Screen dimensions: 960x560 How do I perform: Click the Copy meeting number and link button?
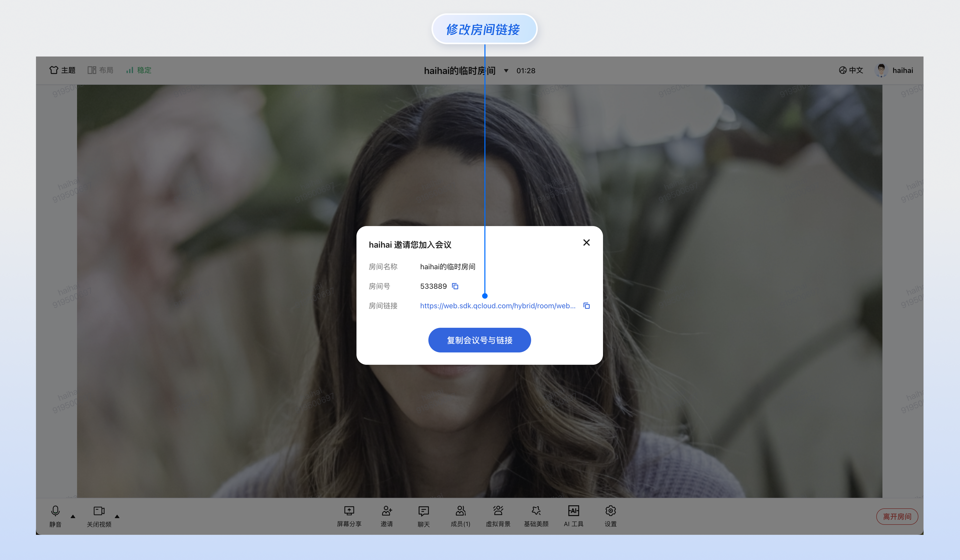point(479,340)
